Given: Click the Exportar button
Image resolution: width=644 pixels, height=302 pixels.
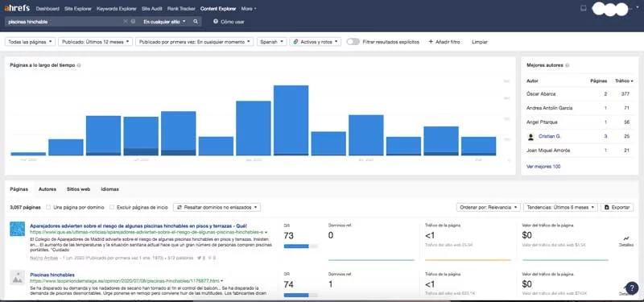Looking at the screenshot, I should 617,208.
